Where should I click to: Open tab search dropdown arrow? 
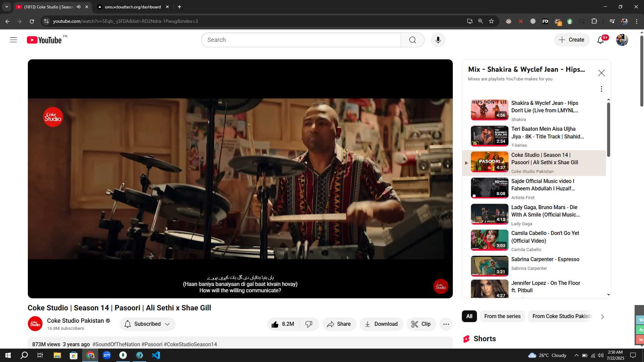pos(6,7)
